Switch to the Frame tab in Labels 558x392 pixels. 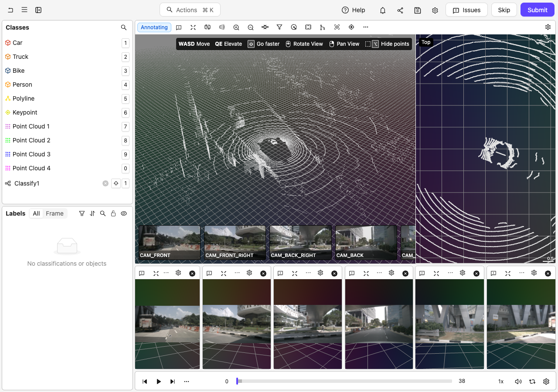(55, 213)
